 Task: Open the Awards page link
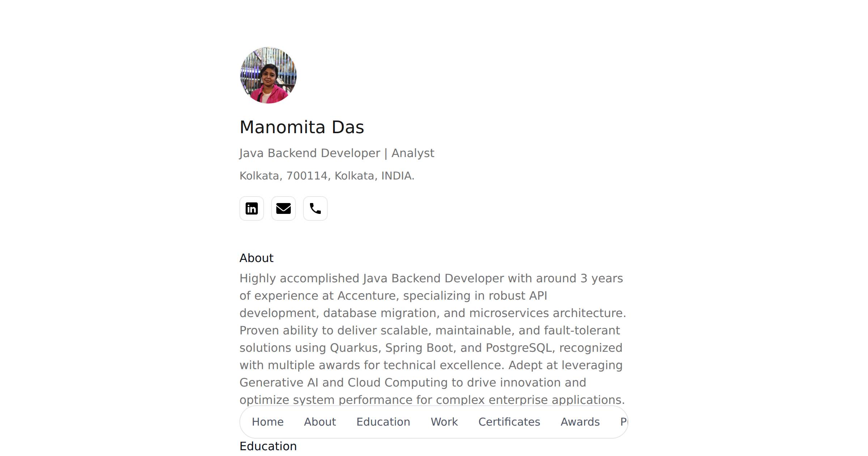point(580,422)
